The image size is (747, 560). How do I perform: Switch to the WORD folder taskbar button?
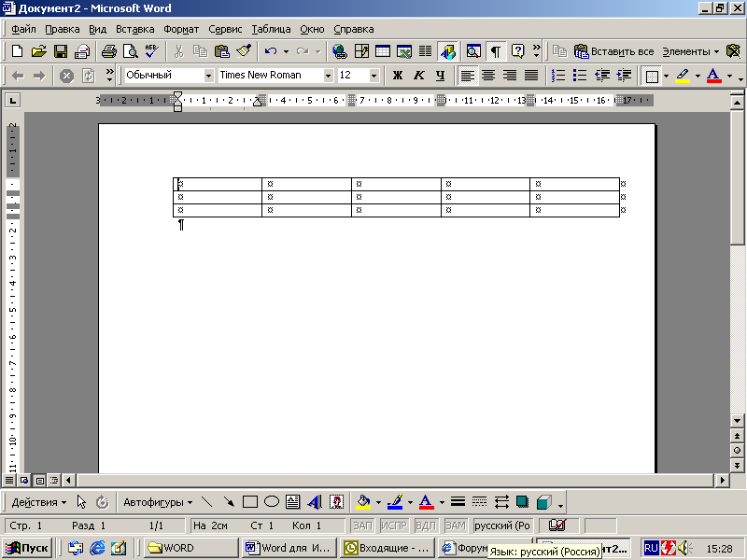point(191,548)
